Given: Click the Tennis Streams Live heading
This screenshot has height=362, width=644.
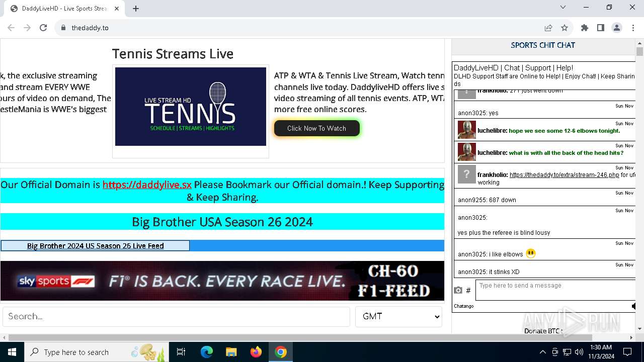Looking at the screenshot, I should point(173,54).
